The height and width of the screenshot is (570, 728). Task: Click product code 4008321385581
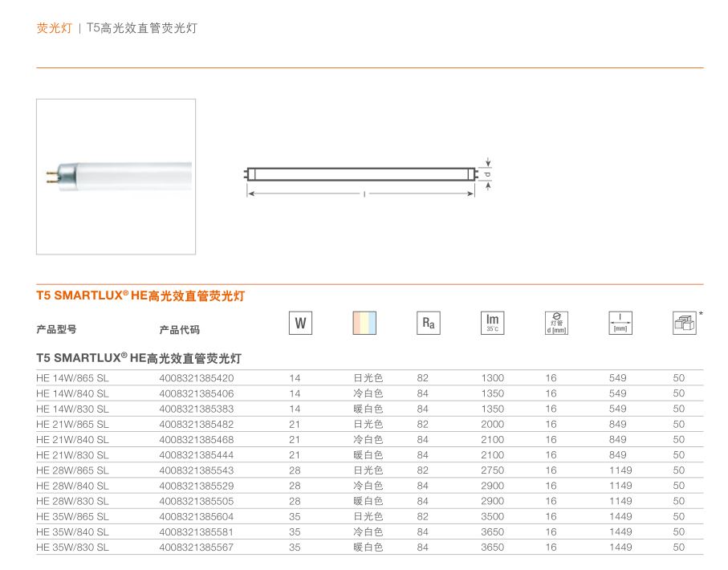[x=197, y=532]
